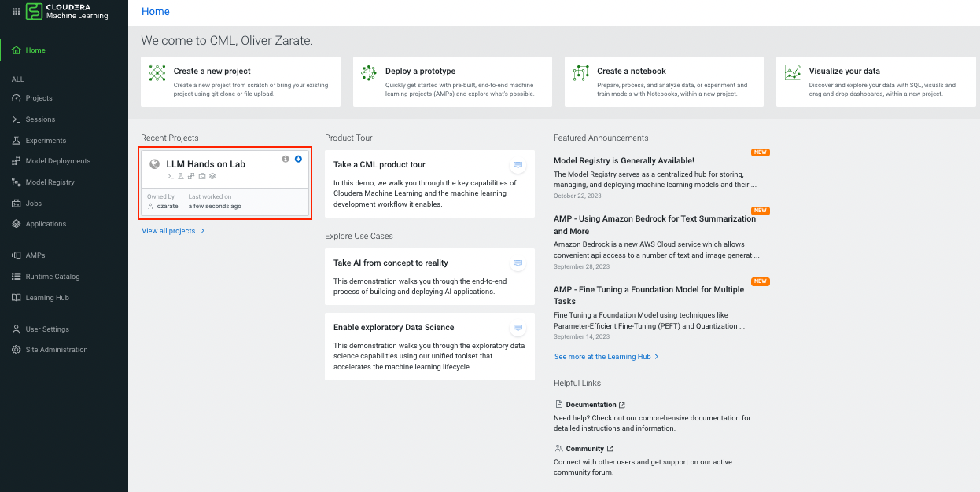Image resolution: width=980 pixels, height=492 pixels.
Task: Open the Documentation helpful link
Action: click(591, 405)
